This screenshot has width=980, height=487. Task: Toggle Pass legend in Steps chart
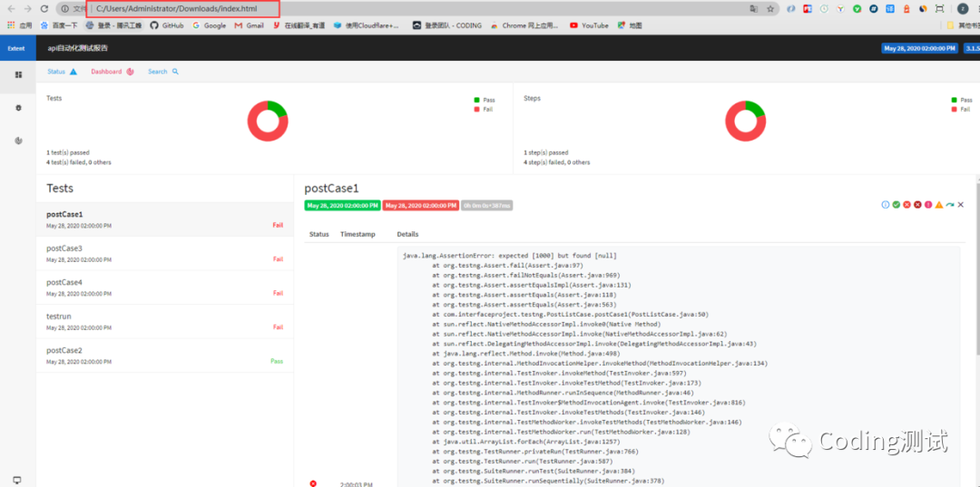[x=962, y=100]
